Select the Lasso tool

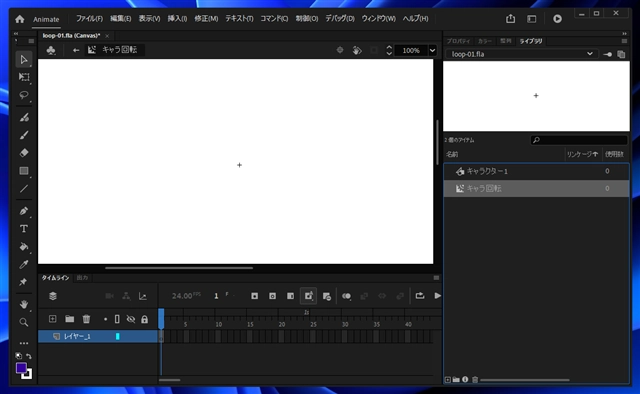coord(24,95)
